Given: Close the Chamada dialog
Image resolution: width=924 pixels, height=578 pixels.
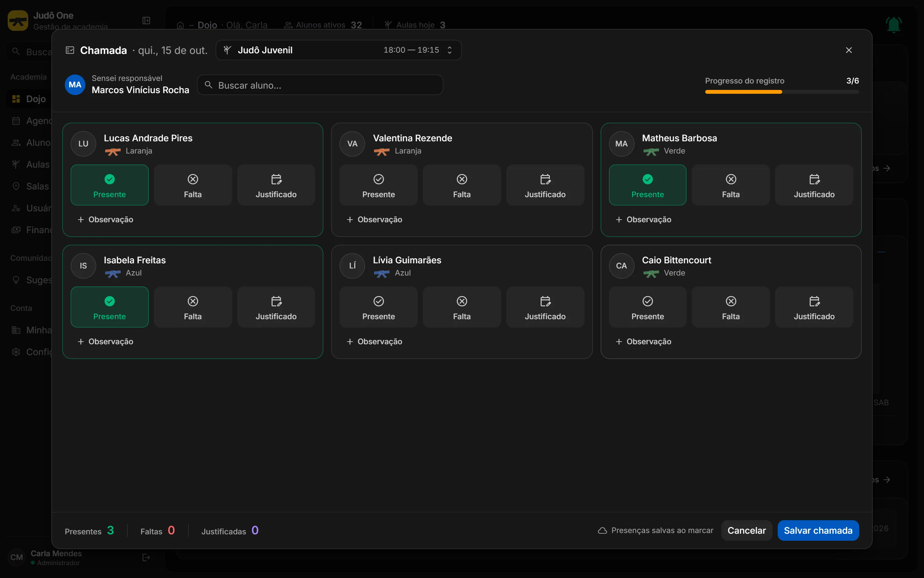Looking at the screenshot, I should pyautogui.click(x=849, y=50).
